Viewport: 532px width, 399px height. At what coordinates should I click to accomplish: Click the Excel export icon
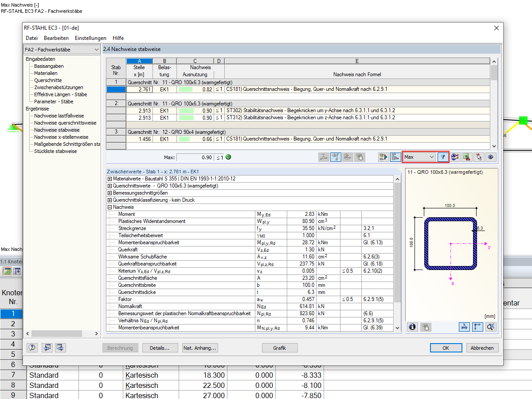coord(466,157)
